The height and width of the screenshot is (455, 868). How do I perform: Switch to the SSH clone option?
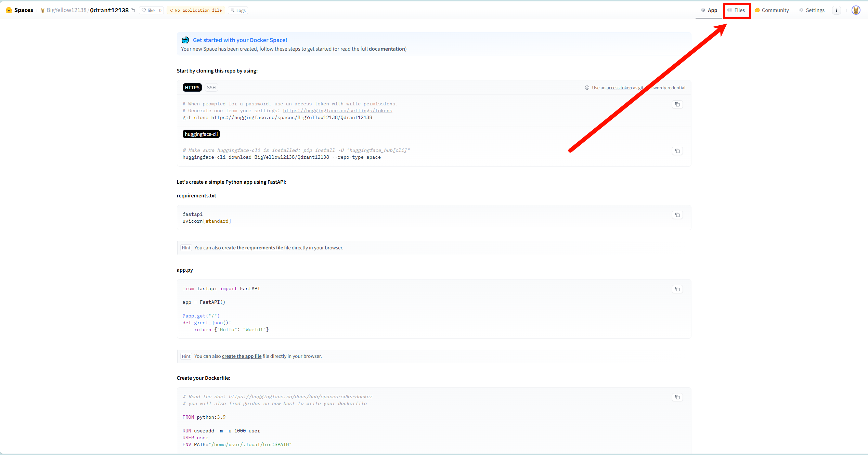pyautogui.click(x=211, y=88)
